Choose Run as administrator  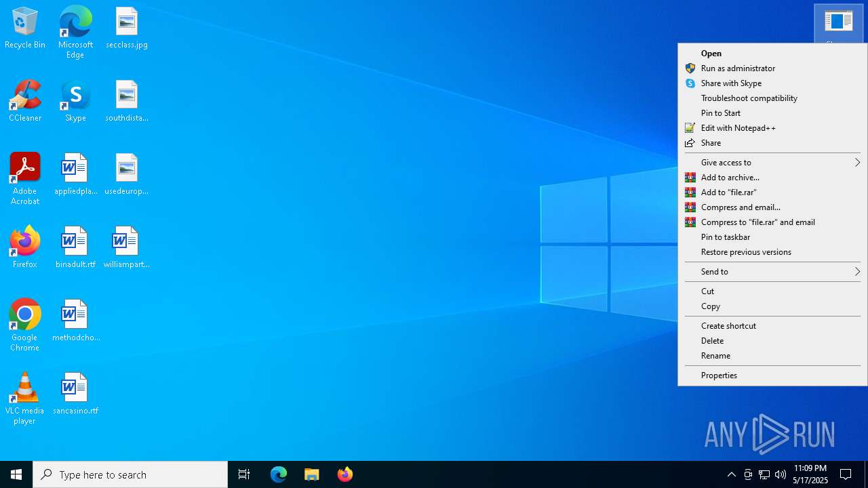(x=772, y=68)
